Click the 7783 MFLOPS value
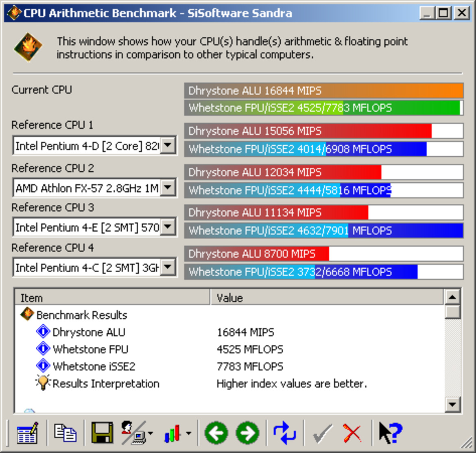Screen dimensions: 476x453 (250, 366)
